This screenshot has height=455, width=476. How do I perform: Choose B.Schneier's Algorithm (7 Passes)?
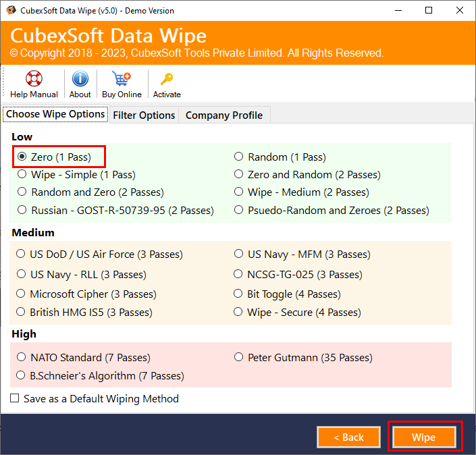tap(22, 375)
